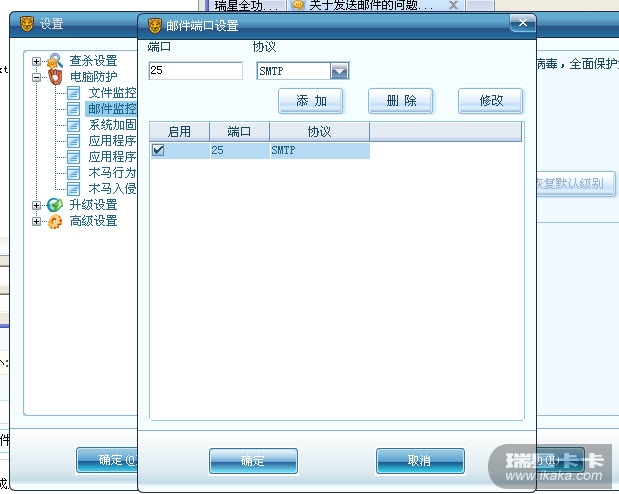This screenshot has height=494, width=619.
Task: Select 邮件监控 in the settings tree
Action: click(111, 109)
